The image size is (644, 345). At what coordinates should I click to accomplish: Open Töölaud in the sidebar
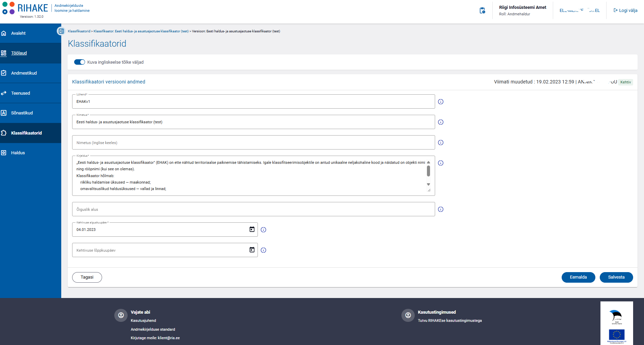(x=31, y=53)
